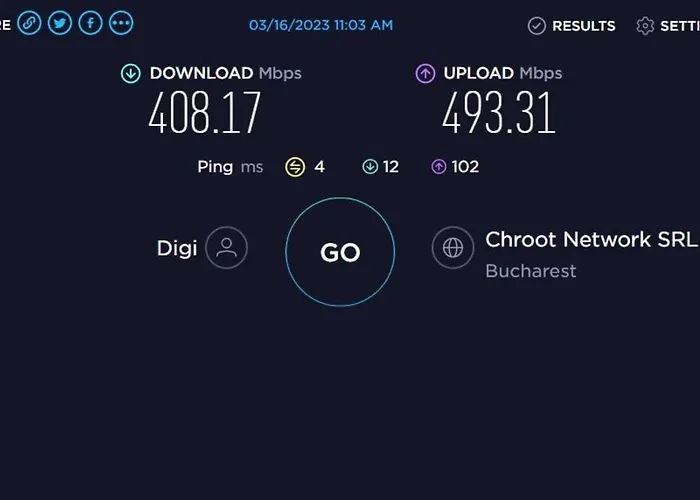Click the 493.31 upload speed value
700x500 pixels.
pos(499,112)
